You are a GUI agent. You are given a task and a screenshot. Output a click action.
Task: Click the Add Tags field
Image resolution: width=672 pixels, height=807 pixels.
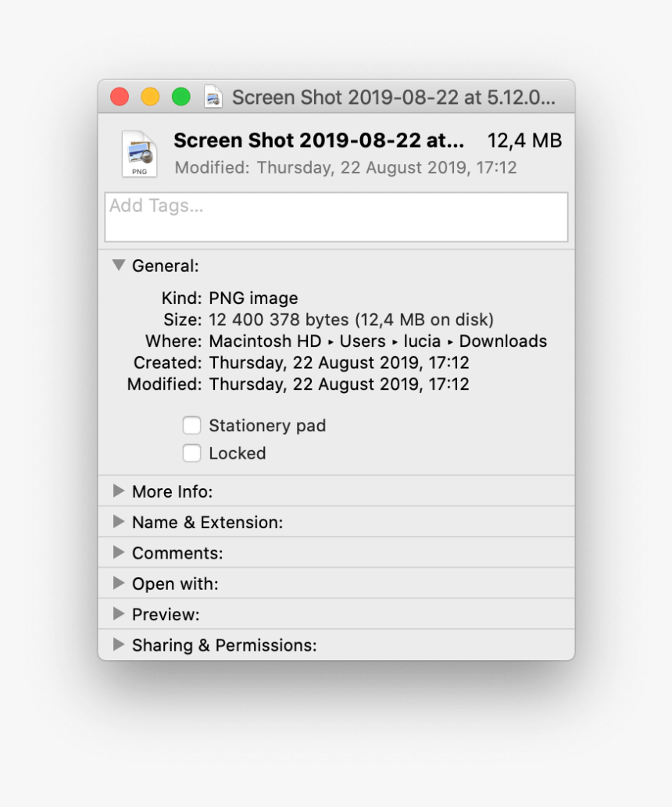[x=336, y=216]
